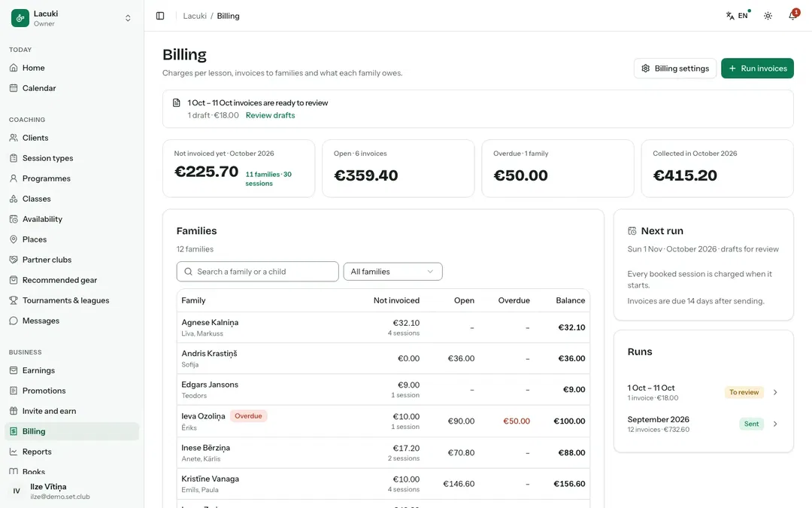812x508 pixels.
Task: Open Andris Krastiņš family row
Action: (x=383, y=359)
